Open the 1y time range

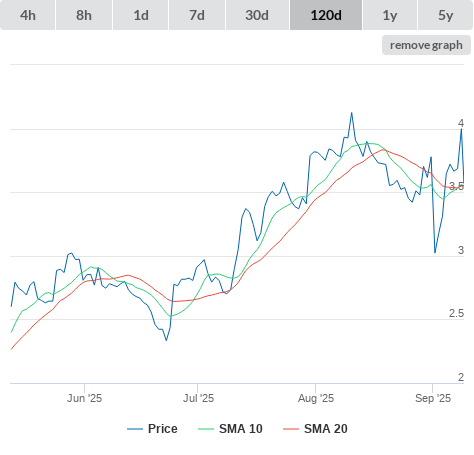(390, 15)
